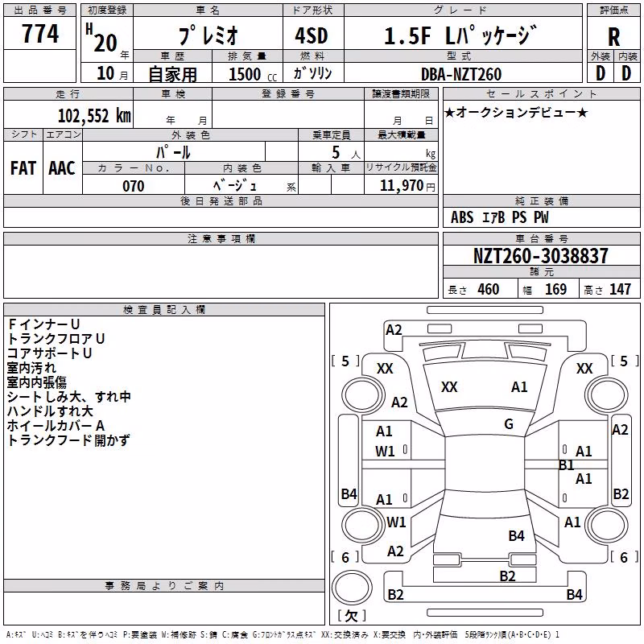This screenshot has height=644, width=644.
Task: Click the lot number 774
Action: point(40,34)
